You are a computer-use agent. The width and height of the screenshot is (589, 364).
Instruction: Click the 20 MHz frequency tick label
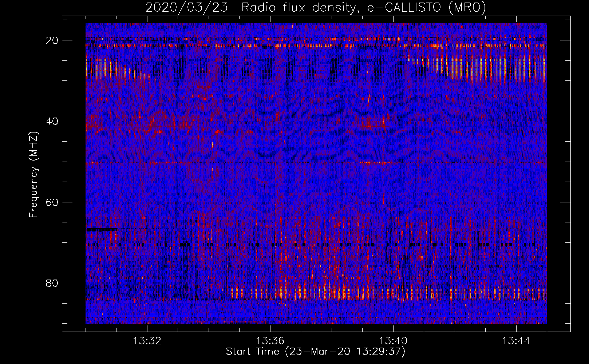(x=52, y=40)
